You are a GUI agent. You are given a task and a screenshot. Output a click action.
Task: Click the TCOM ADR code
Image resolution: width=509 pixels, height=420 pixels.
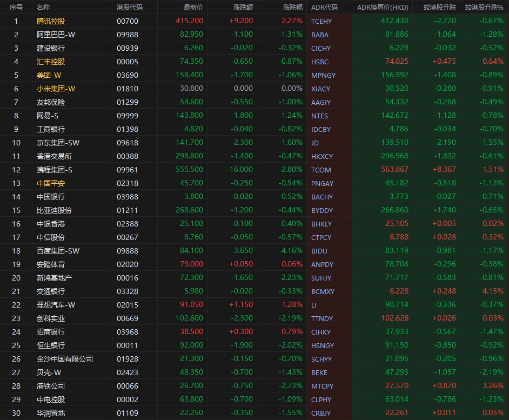click(321, 170)
